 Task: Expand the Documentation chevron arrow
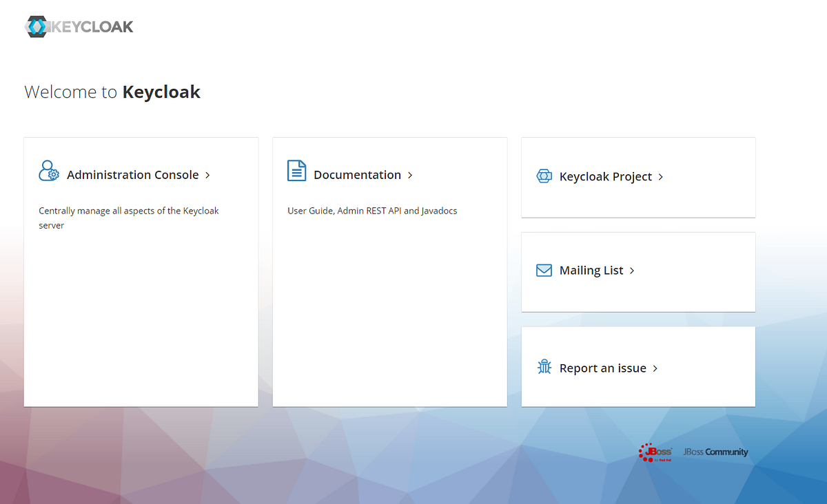[x=410, y=175]
